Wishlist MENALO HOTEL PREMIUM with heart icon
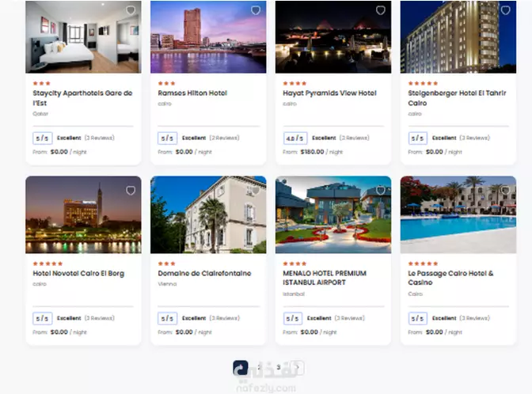Image resolution: width=532 pixels, height=394 pixels. click(381, 191)
